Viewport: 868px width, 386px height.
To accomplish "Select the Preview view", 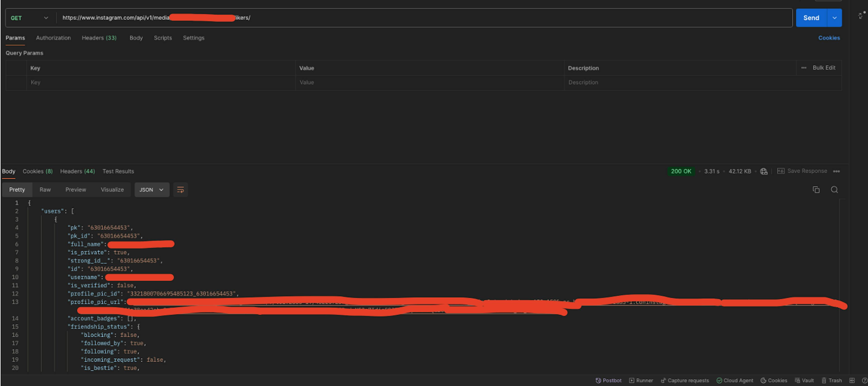I will (75, 190).
